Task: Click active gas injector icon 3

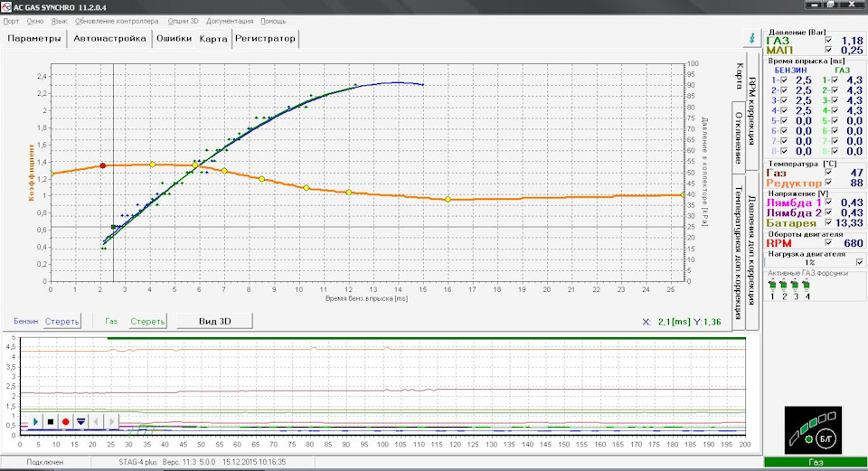Action: pyautogui.click(x=795, y=287)
